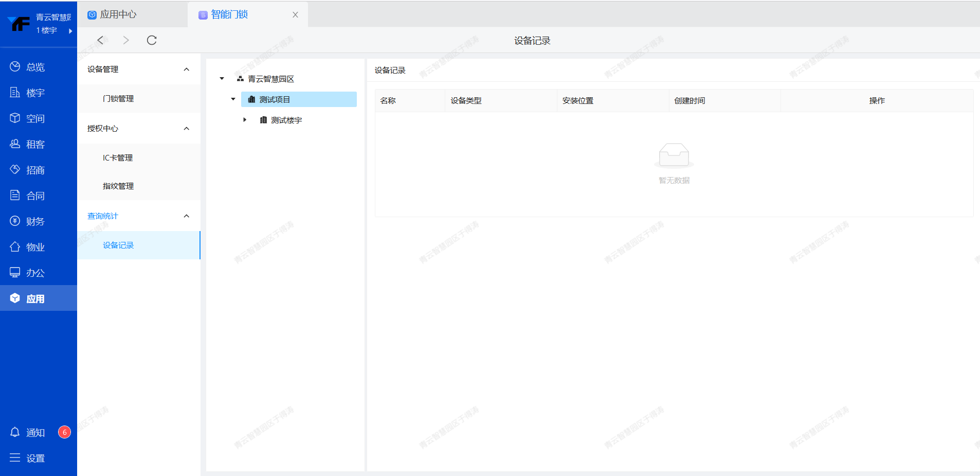Viewport: 980px width, 476px height.
Task: Click the refresh icon in the toolbar
Action: [x=152, y=40]
